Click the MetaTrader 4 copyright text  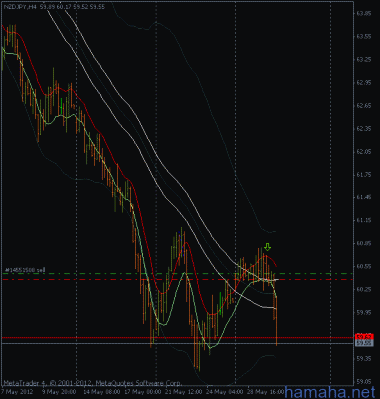click(x=92, y=383)
